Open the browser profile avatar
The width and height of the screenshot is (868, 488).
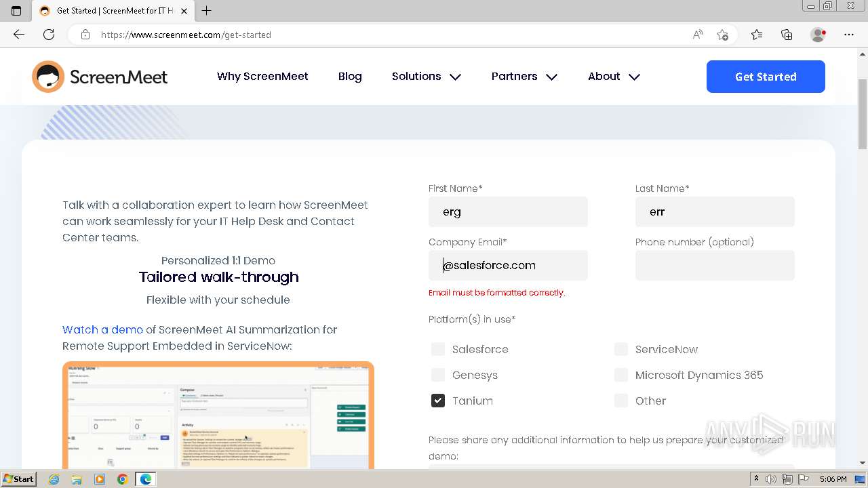818,35
